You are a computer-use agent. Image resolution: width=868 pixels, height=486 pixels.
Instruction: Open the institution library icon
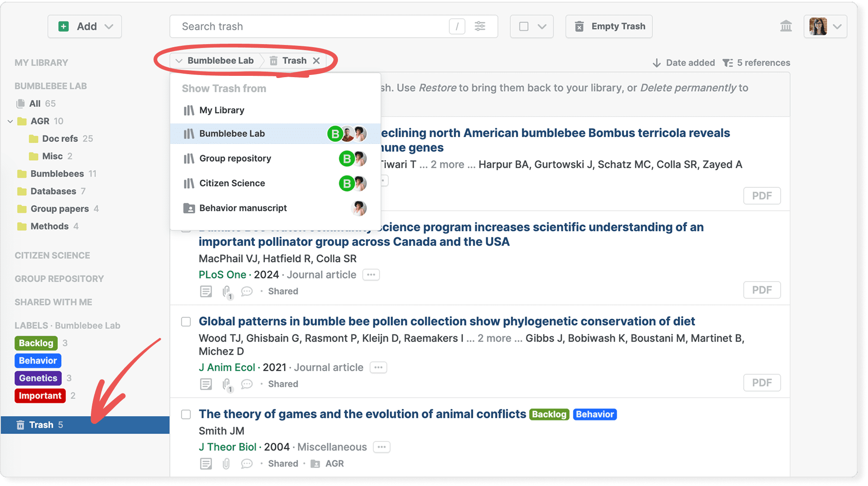786,26
